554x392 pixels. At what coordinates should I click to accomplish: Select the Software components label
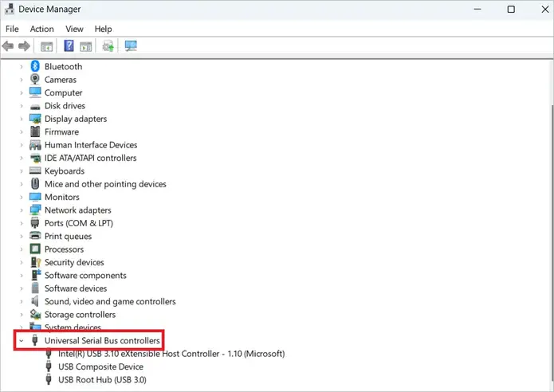pyautogui.click(x=85, y=275)
